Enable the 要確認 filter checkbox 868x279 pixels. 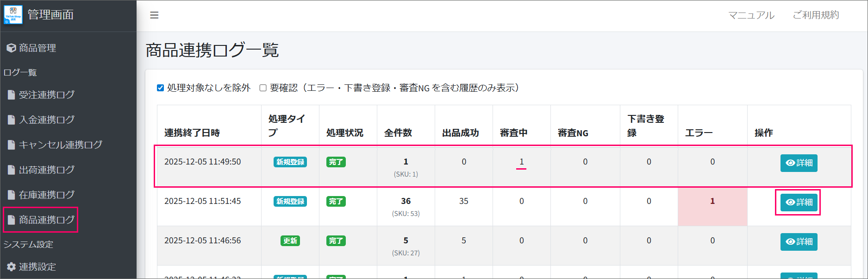click(263, 88)
